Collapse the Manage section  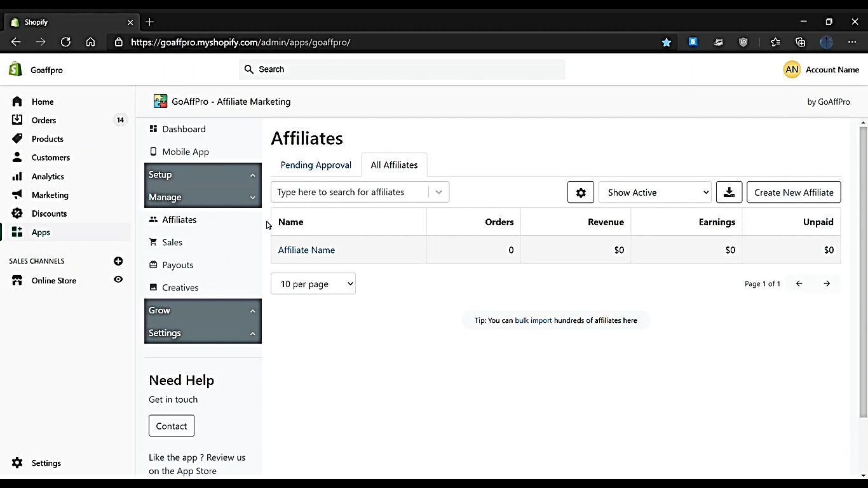coord(203,197)
